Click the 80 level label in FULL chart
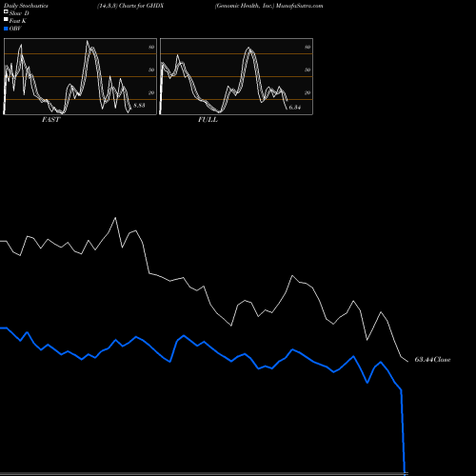Viewport: 476px width, 476px height. (307, 47)
